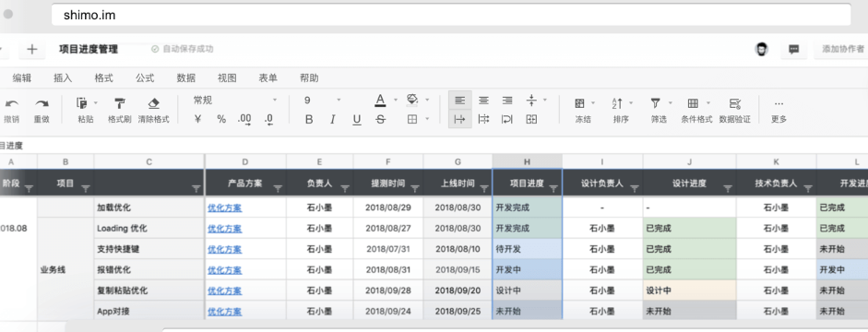Expand the paste options arrow
Image resolution: width=868 pixels, height=332 pixels.
click(x=95, y=103)
